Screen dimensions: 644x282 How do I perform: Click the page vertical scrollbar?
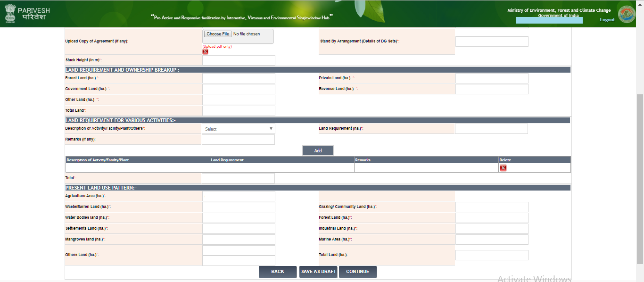tap(640, 179)
